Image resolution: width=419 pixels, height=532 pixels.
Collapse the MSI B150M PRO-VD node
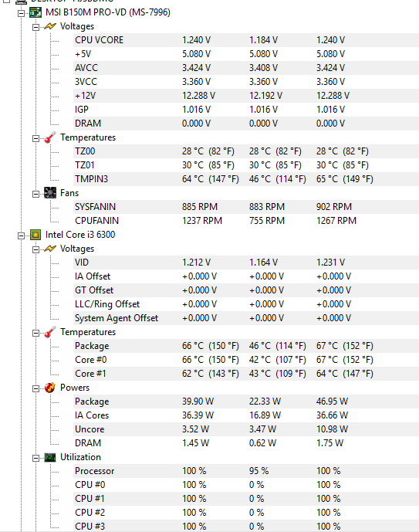point(21,14)
